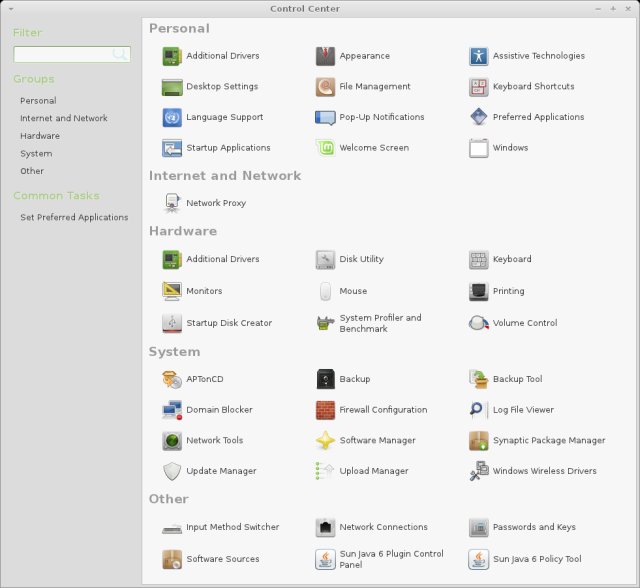The height and width of the screenshot is (588, 640).
Task: Open Volume Control icon
Action: pyautogui.click(x=478, y=323)
